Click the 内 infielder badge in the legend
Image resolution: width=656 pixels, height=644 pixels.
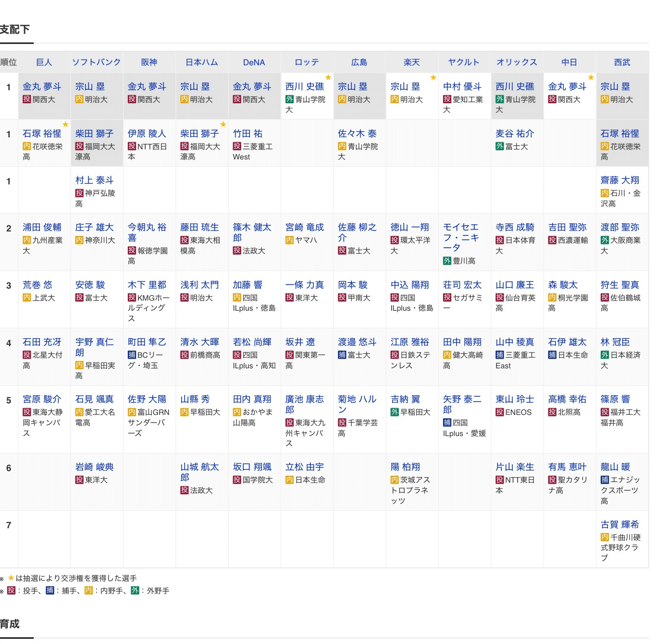[88, 590]
